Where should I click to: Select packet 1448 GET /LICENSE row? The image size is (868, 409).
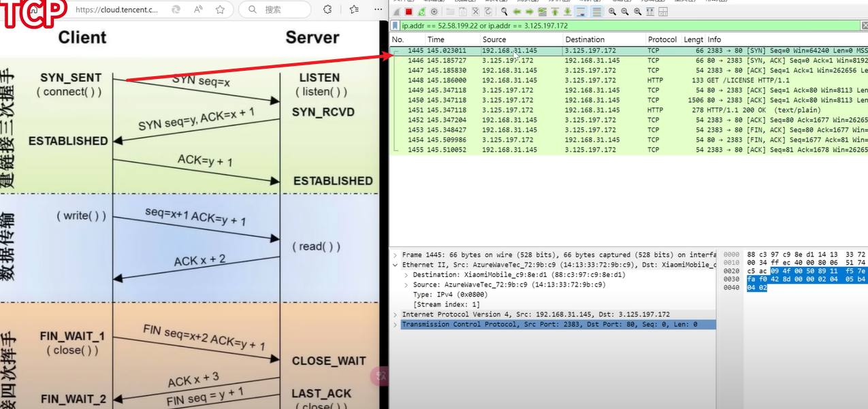(629, 80)
